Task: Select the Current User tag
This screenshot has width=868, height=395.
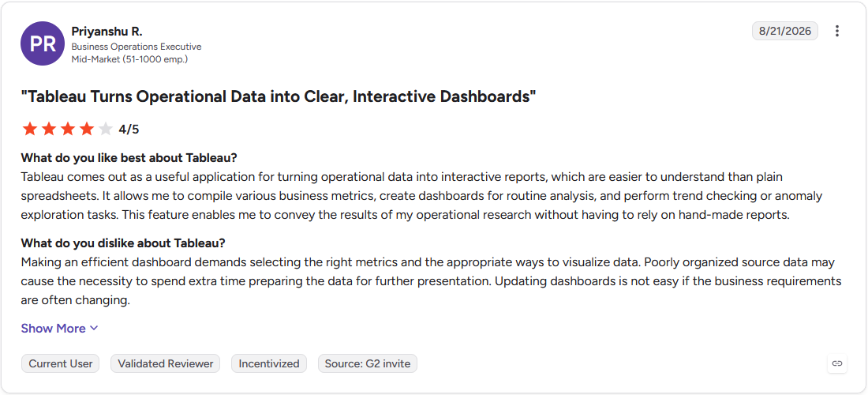Action: coord(61,364)
